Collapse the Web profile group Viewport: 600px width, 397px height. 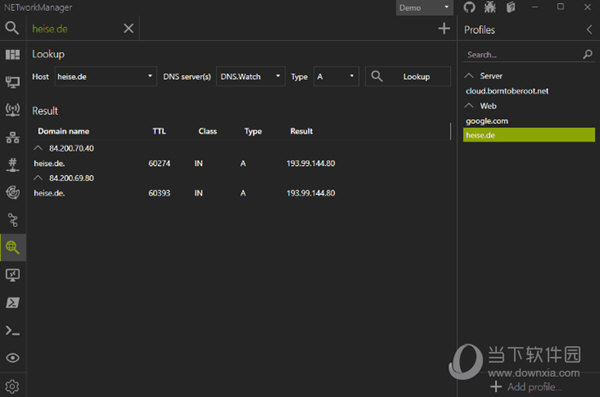click(x=469, y=106)
